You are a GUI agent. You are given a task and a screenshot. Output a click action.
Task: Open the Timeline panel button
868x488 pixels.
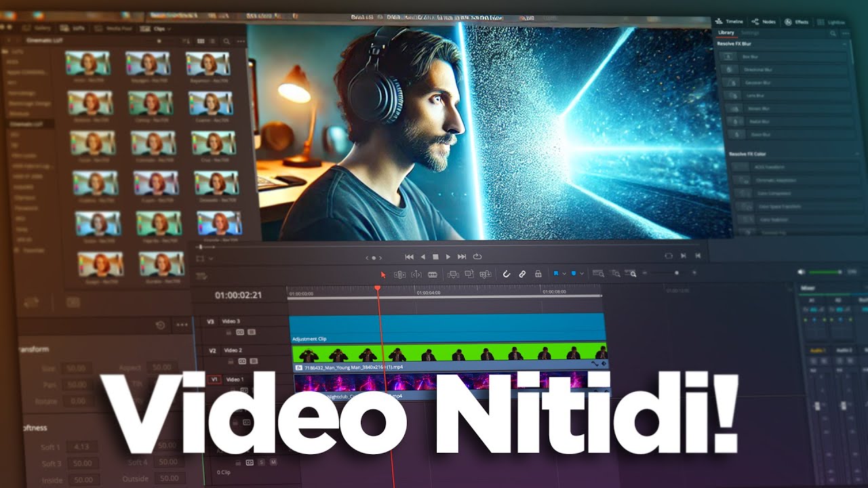[x=729, y=22]
